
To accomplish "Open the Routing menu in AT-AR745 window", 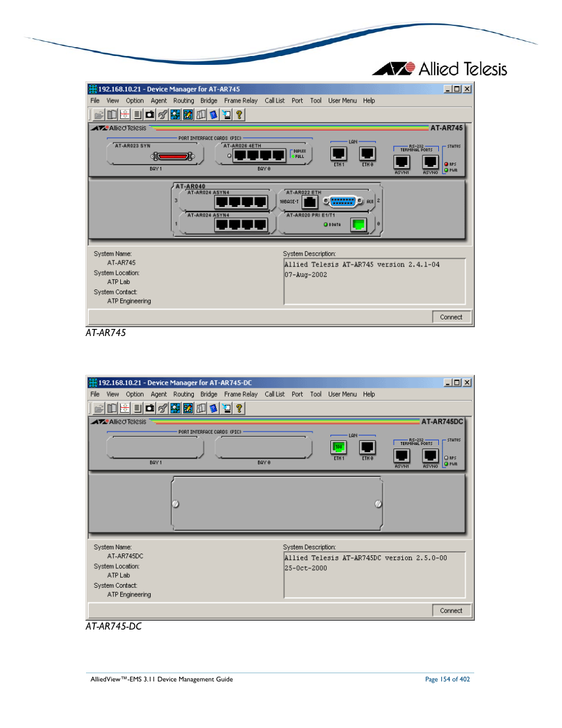I will click(x=184, y=101).
